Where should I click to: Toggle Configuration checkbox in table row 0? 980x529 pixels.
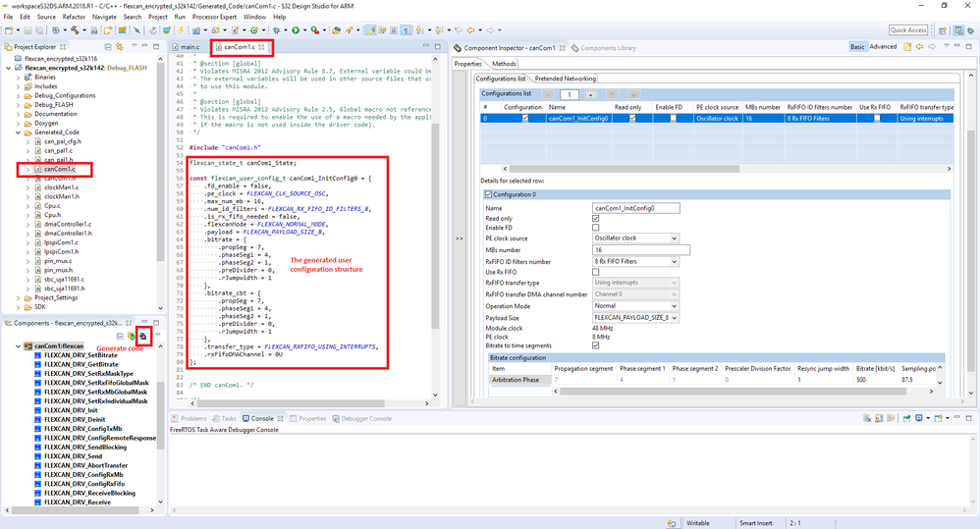point(525,118)
